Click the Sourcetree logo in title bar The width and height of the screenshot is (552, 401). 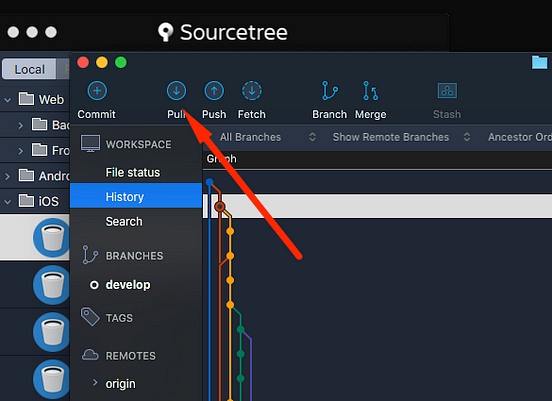pyautogui.click(x=165, y=32)
